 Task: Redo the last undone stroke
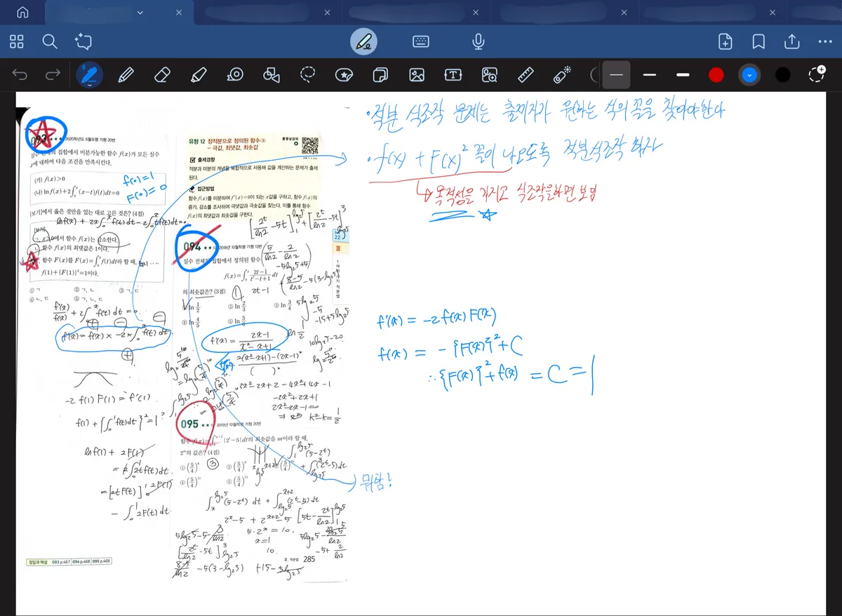(53, 74)
